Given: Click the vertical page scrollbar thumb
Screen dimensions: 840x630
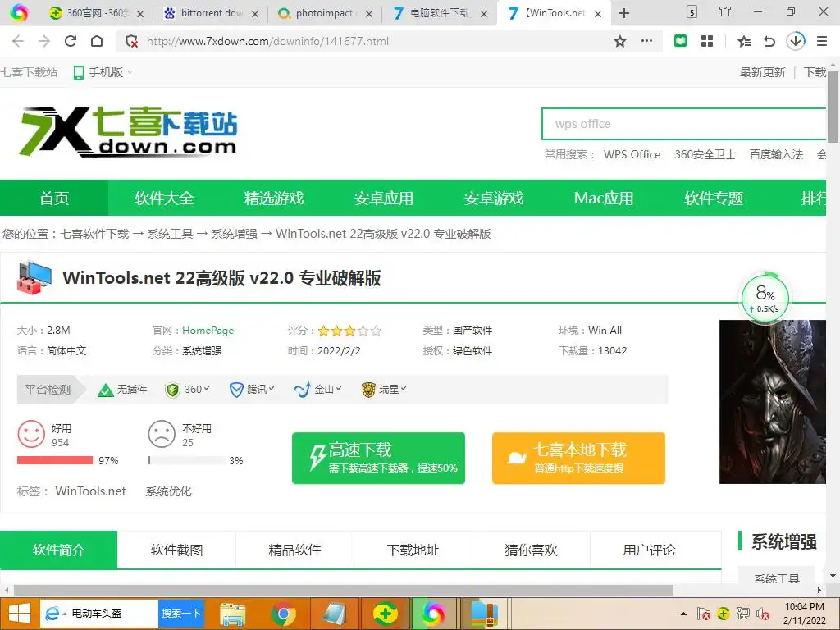Looking at the screenshot, I should click(x=833, y=107).
